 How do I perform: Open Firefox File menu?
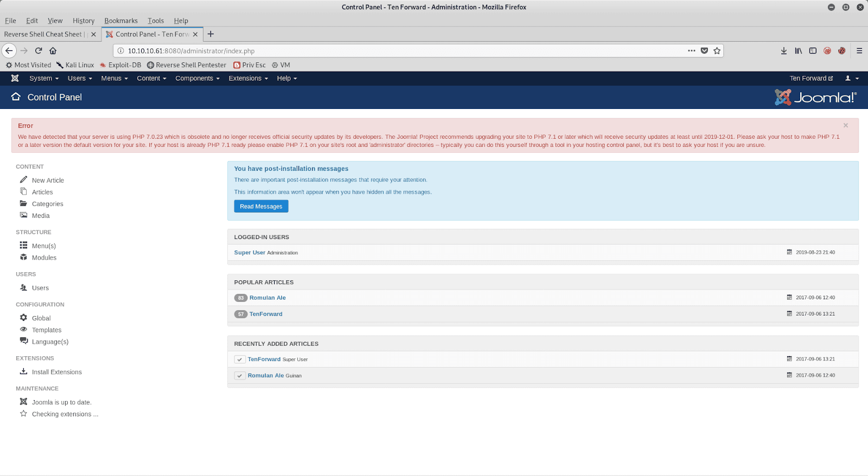click(x=10, y=21)
